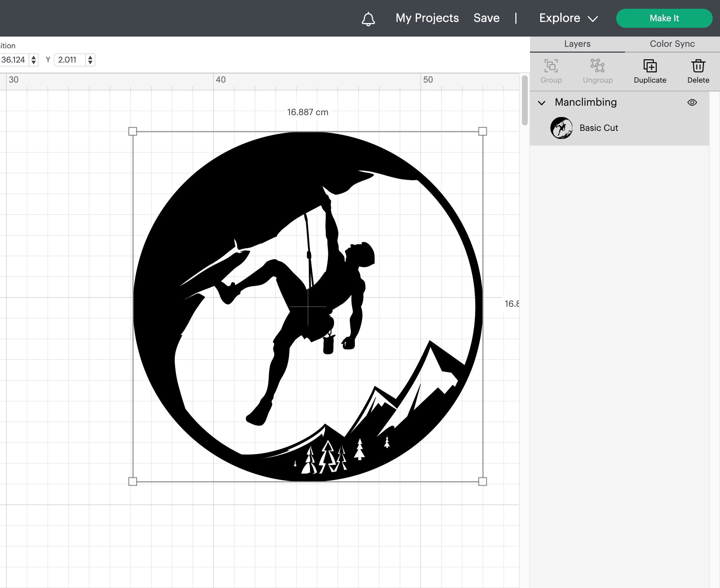
Task: Open notifications via the bell icon
Action: click(x=368, y=18)
